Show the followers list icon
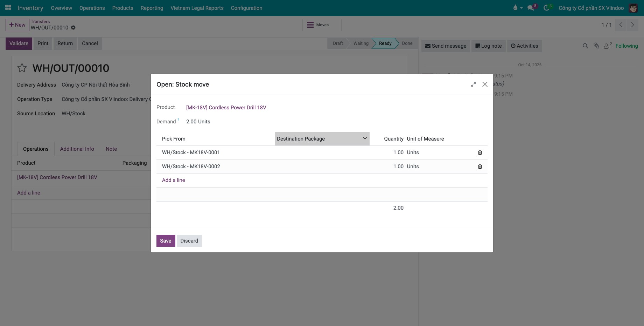Viewport: 644px width, 326px height. [x=608, y=46]
